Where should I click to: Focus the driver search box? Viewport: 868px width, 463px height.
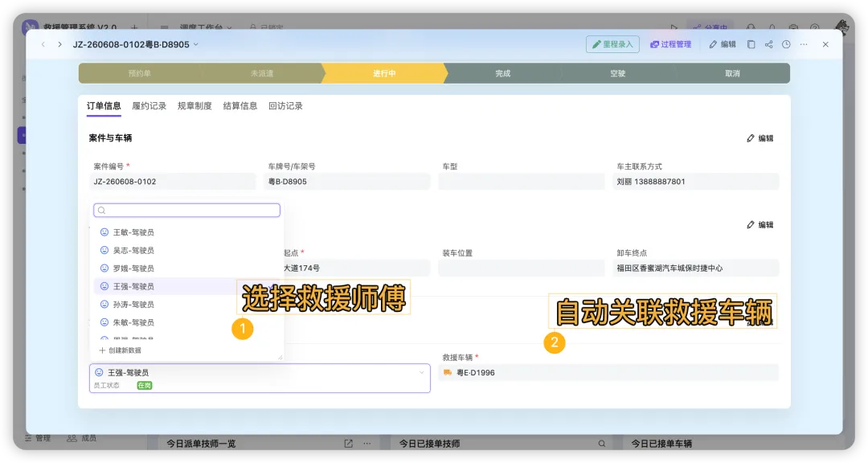coord(186,211)
